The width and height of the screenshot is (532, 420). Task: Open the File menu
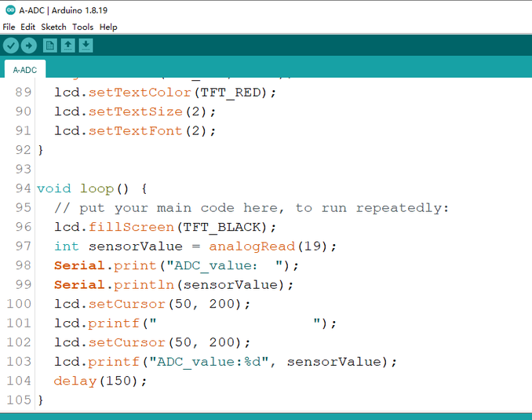(x=9, y=27)
